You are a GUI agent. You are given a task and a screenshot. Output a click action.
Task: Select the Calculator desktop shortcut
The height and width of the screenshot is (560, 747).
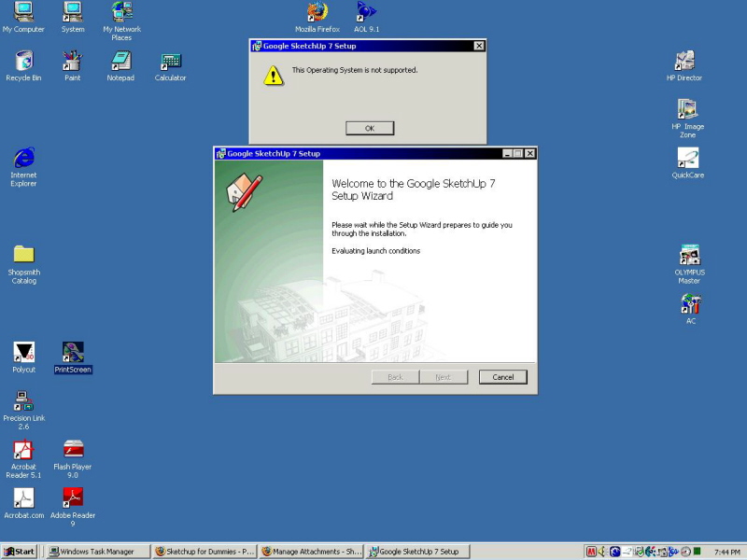170,65
